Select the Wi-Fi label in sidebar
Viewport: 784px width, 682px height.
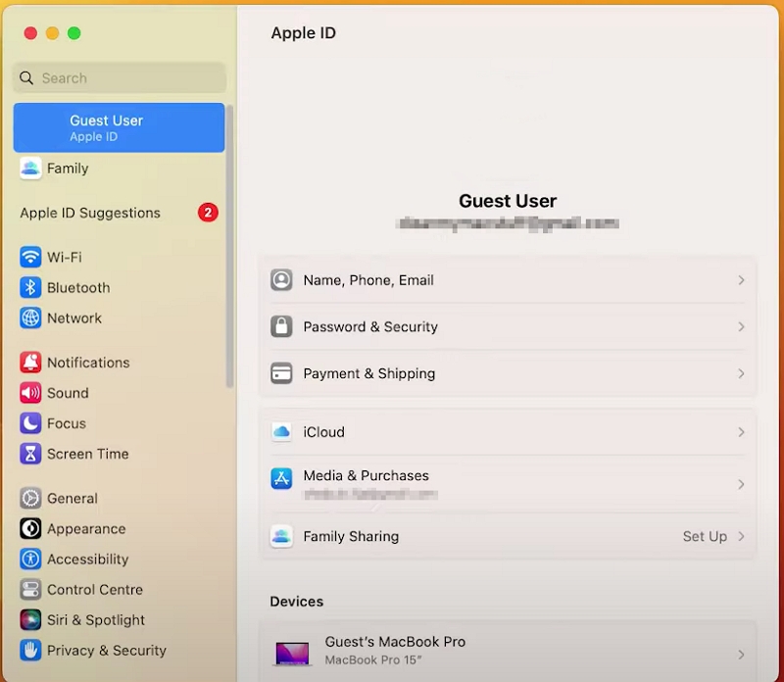[x=65, y=257]
